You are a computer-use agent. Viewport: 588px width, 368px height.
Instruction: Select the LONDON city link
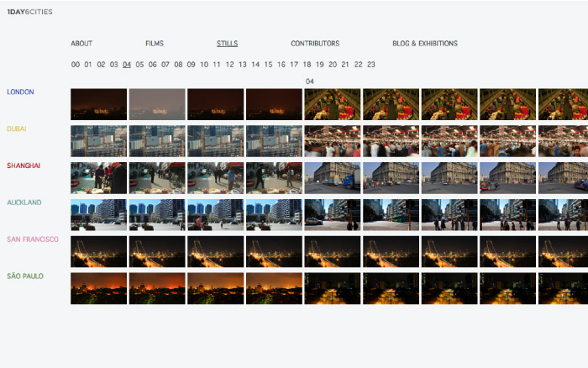click(x=20, y=92)
